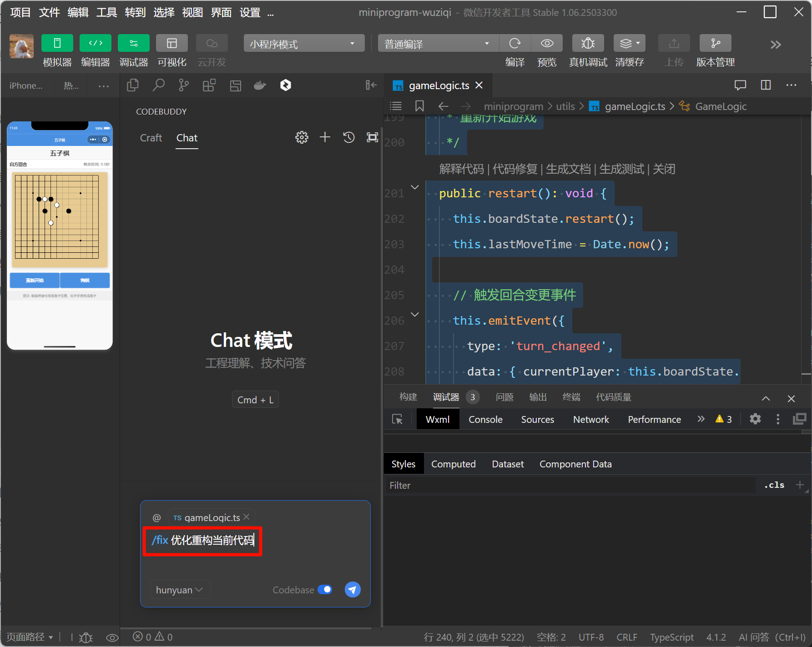Image resolution: width=812 pixels, height=647 pixels.
Task: Click the CodeBuddy icon in sidebar
Action: (x=285, y=85)
